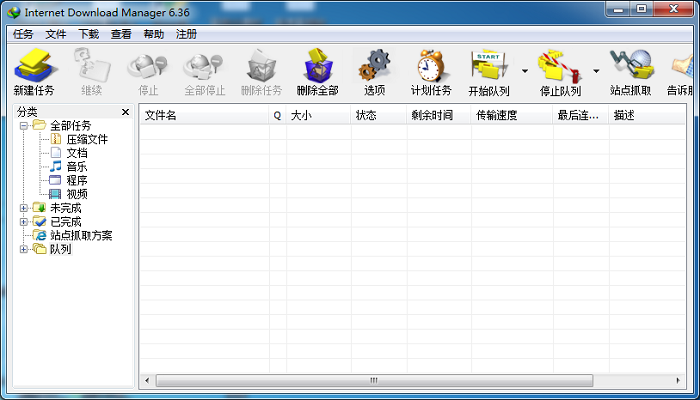The image size is (700, 400).
Task: Expand the 未完成 tree node
Action: point(24,208)
